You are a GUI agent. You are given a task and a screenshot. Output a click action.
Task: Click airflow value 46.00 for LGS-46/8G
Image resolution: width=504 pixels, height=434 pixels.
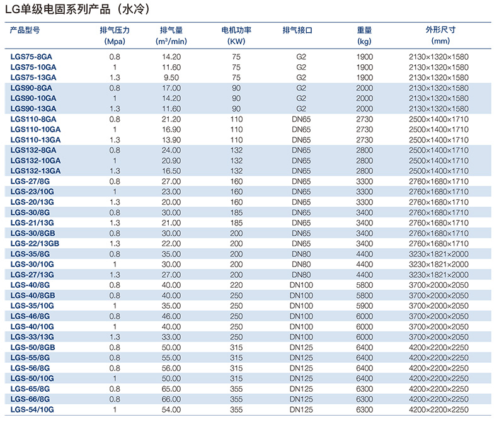point(171,316)
